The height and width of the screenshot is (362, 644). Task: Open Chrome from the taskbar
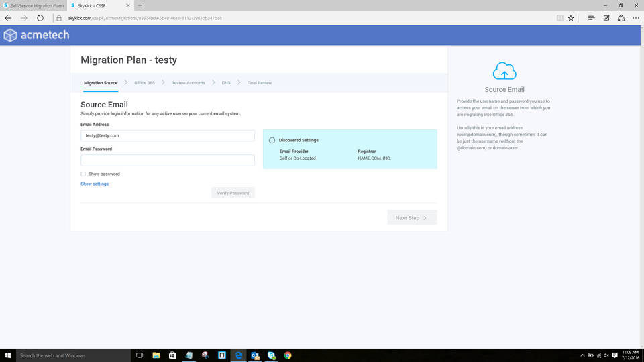point(288,355)
